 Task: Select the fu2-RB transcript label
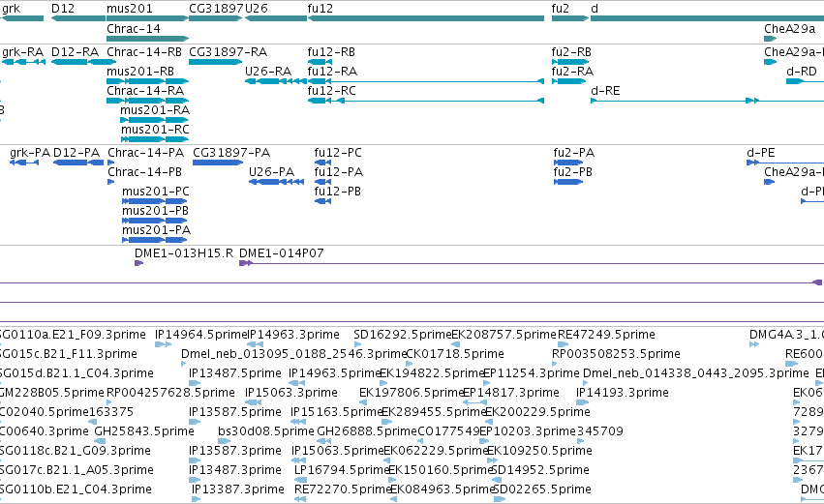point(571,52)
